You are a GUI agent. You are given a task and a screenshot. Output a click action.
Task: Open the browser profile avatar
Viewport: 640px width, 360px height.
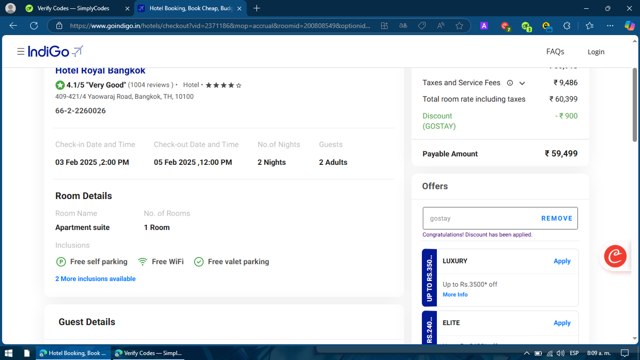11,8
